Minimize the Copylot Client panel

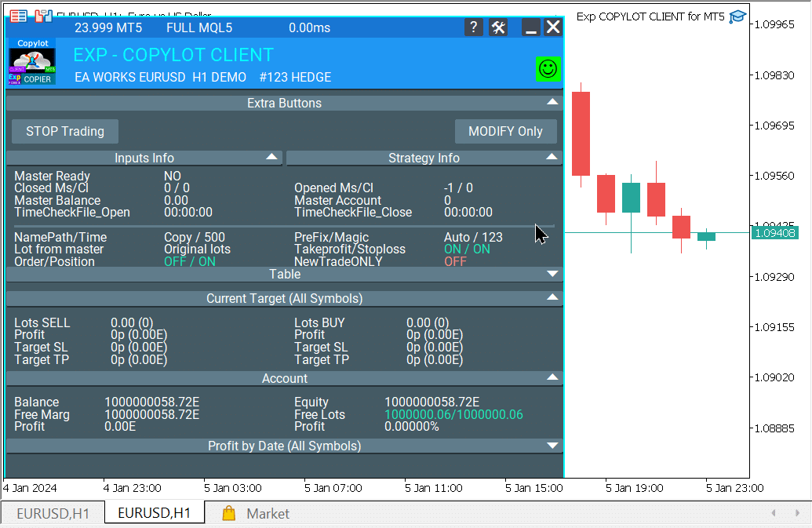tap(530, 27)
